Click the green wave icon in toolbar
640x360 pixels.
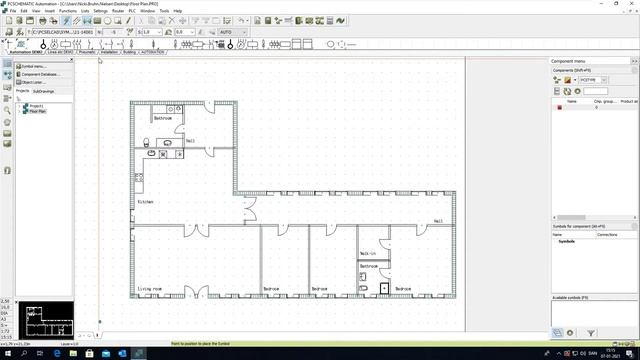[x=340, y=21]
